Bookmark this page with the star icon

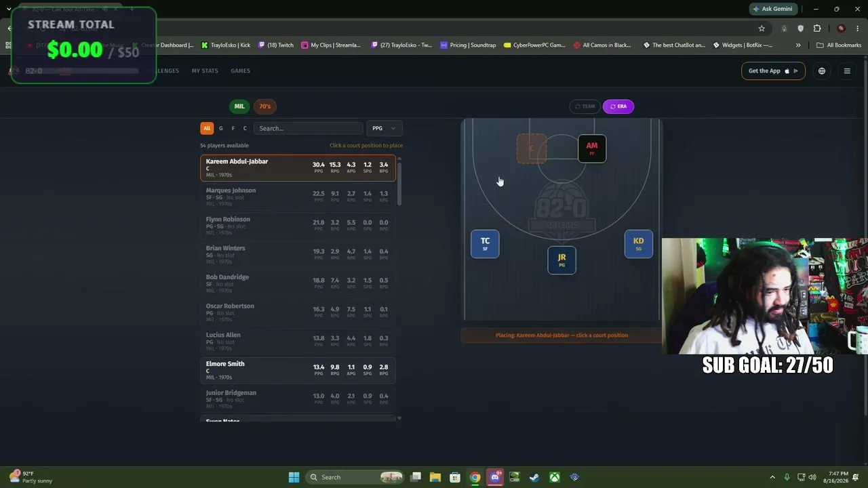(x=762, y=28)
